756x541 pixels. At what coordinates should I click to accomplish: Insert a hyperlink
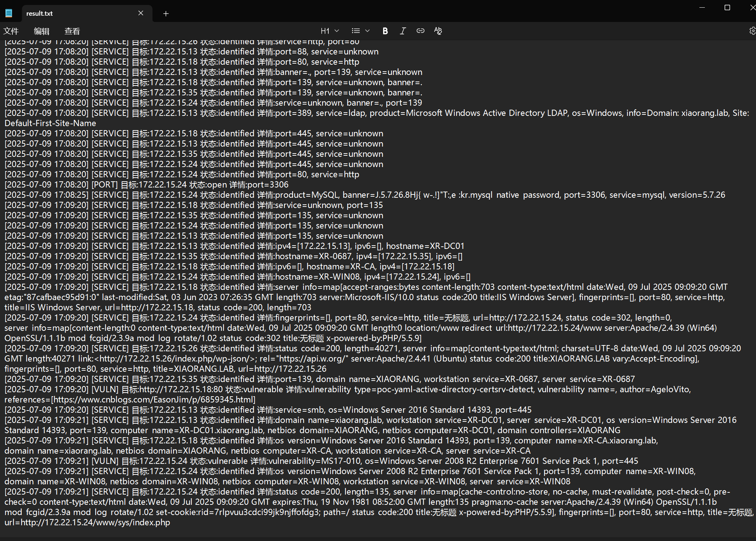tap(420, 31)
